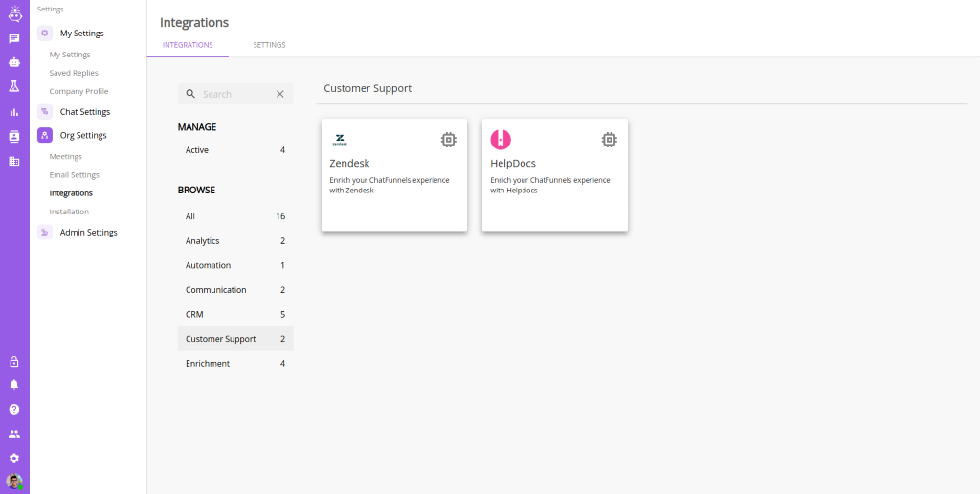The width and height of the screenshot is (980, 494).
Task: Click the 'Enrich your ChatFunnels experience with Zendesk' text
Action: (390, 185)
